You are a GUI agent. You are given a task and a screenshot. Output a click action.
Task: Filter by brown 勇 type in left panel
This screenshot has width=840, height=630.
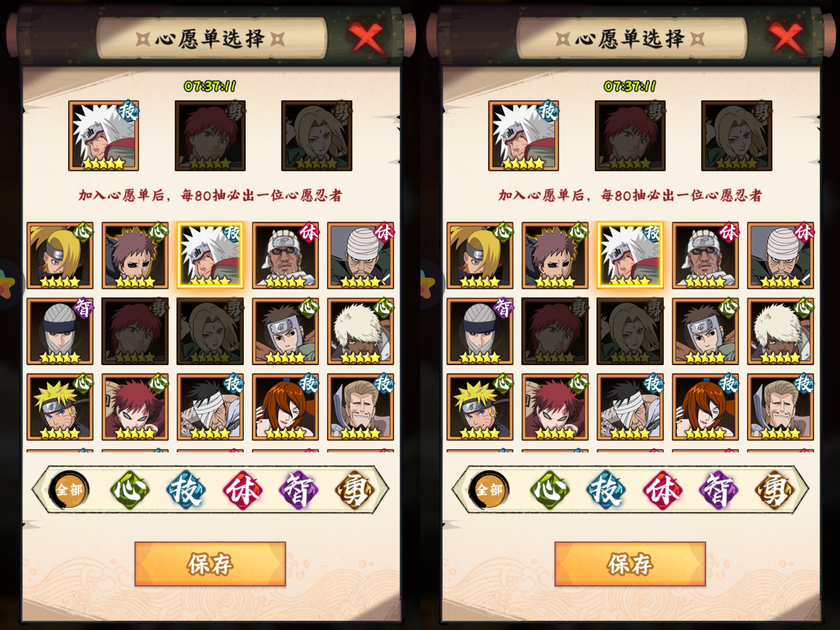pos(354,490)
